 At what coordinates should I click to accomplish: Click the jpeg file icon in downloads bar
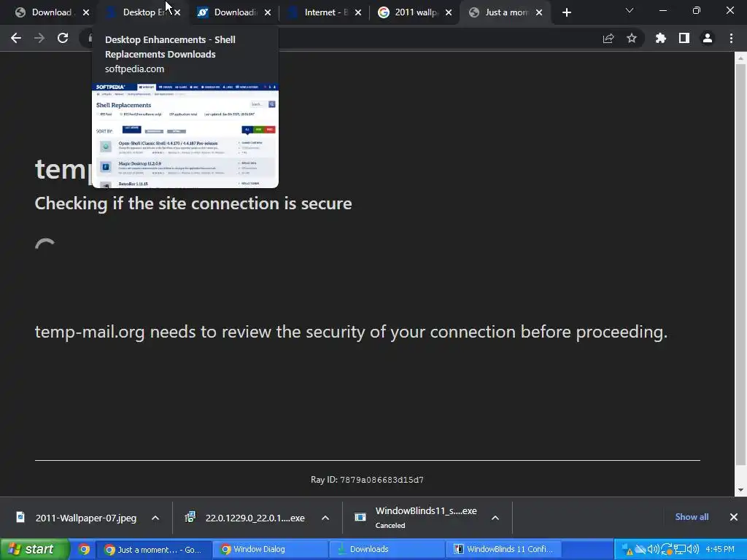20,517
